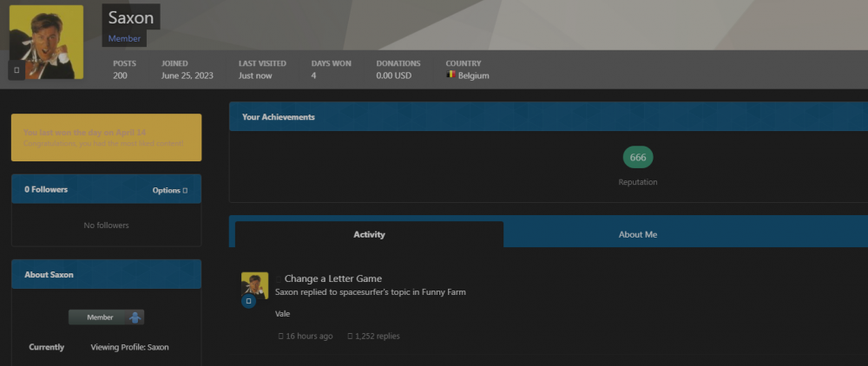The image size is (868, 366).
Task: Open the Change a Letter Game topic
Action: point(332,278)
